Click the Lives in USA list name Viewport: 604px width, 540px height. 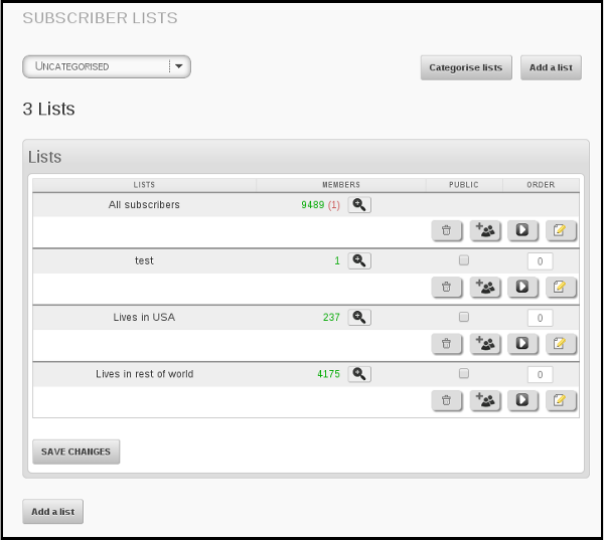coord(144,317)
